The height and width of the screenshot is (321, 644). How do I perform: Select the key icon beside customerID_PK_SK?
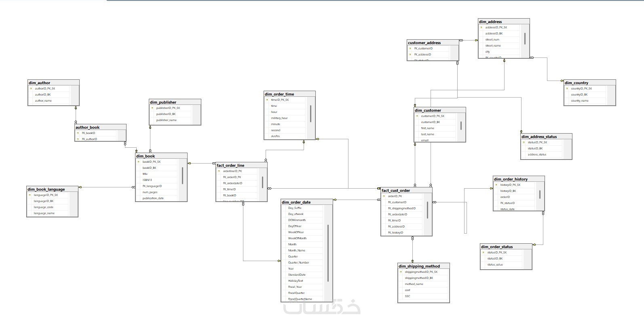pos(417,116)
